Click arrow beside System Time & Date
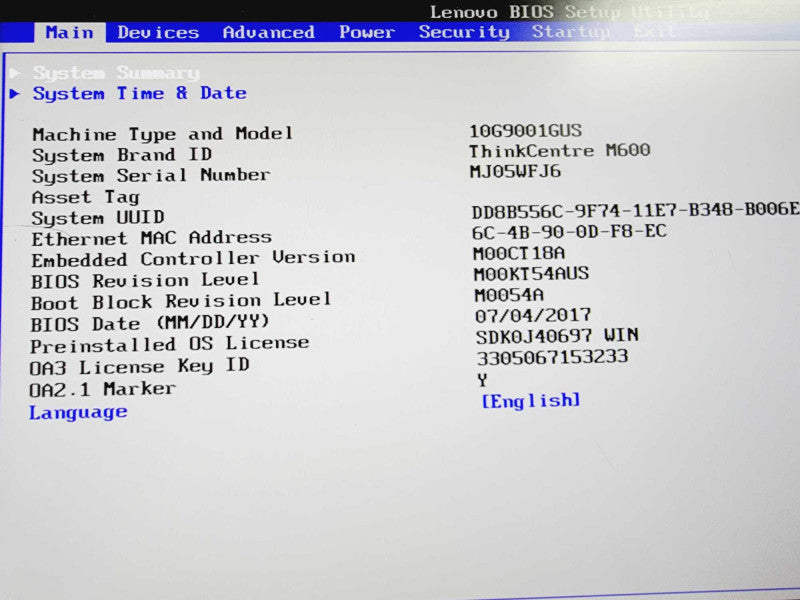Screen dimensions: 800x600 [15, 93]
